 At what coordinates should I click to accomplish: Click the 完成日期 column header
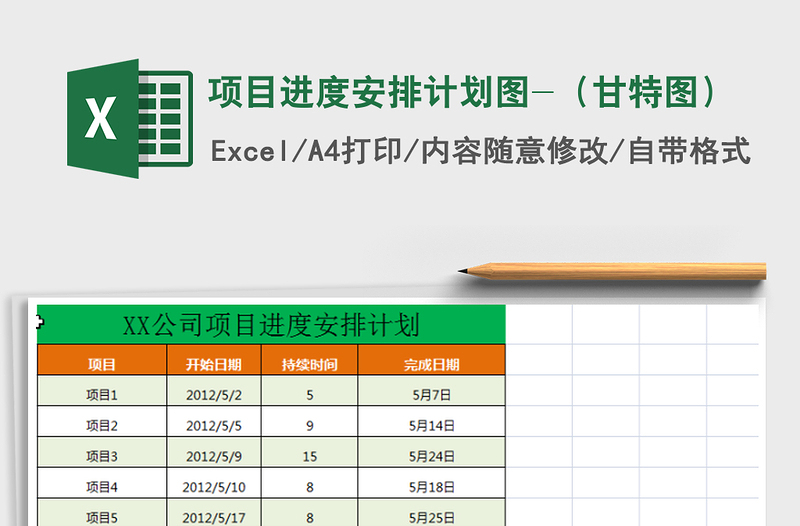[x=432, y=364]
